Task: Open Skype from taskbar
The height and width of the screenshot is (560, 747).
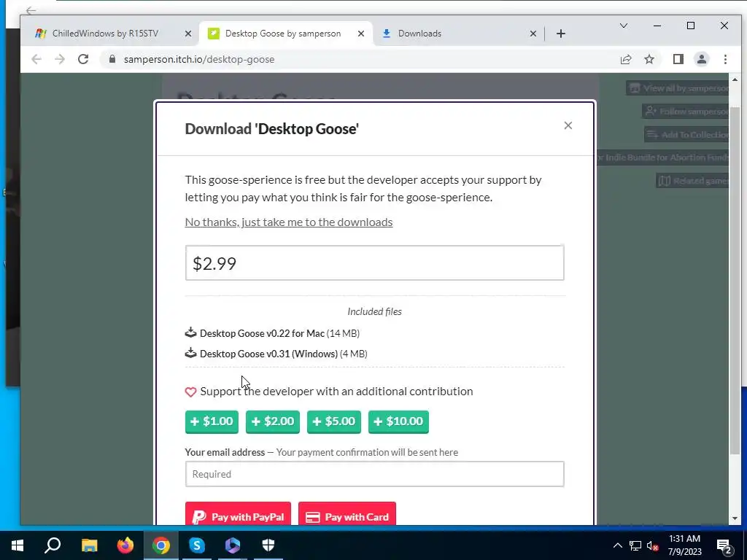Action: [x=197, y=545]
